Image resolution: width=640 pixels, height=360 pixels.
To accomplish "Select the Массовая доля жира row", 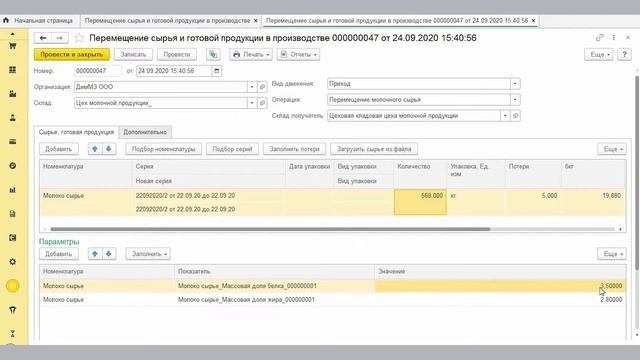I will 333,300.
